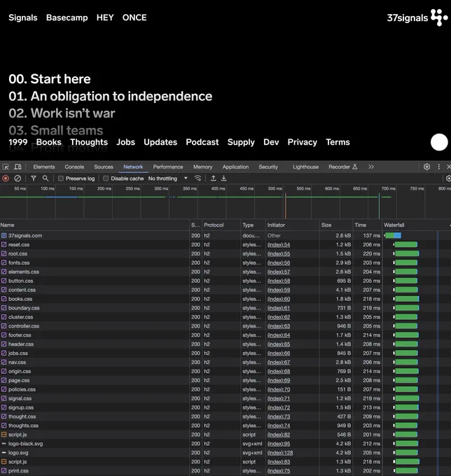Screen dimensions: 451x476
Task: Open DevTools settings gear icon
Action: (x=426, y=167)
